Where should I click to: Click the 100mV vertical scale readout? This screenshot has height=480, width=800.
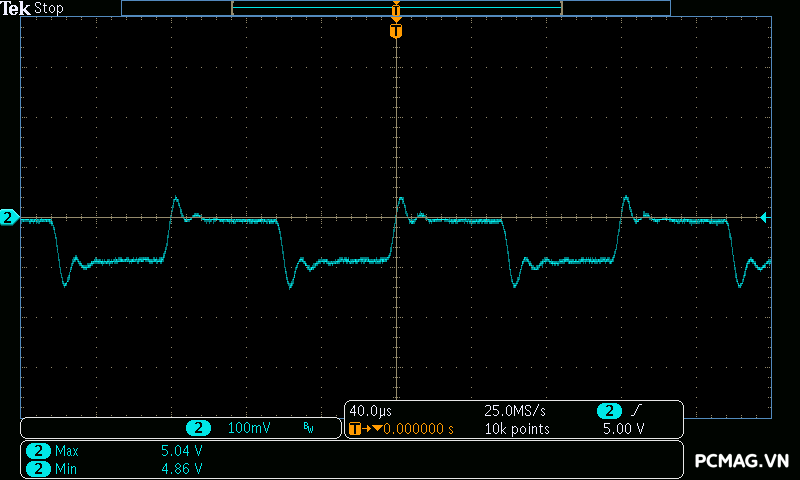coord(249,428)
